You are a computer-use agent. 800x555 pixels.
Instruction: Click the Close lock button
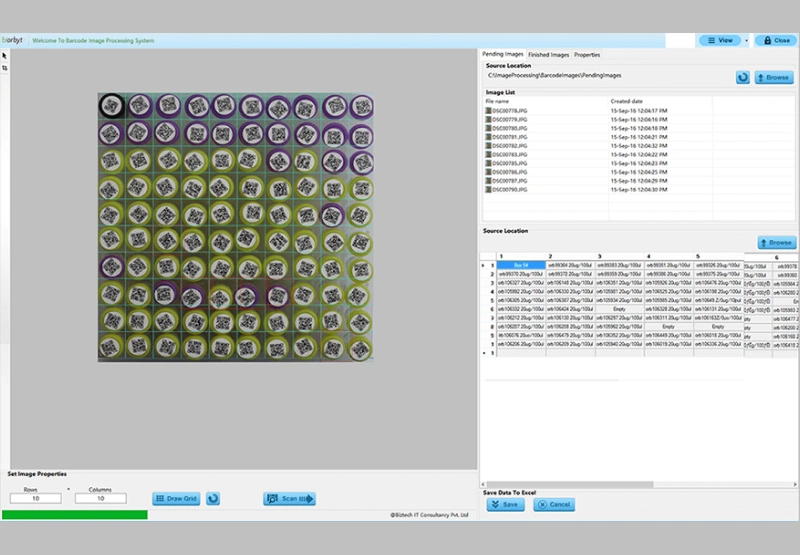pos(776,40)
